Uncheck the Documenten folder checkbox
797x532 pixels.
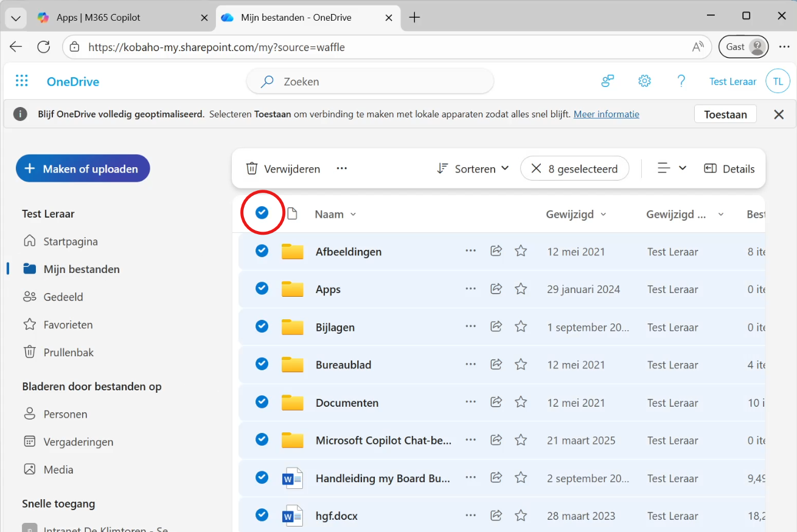coord(262,402)
